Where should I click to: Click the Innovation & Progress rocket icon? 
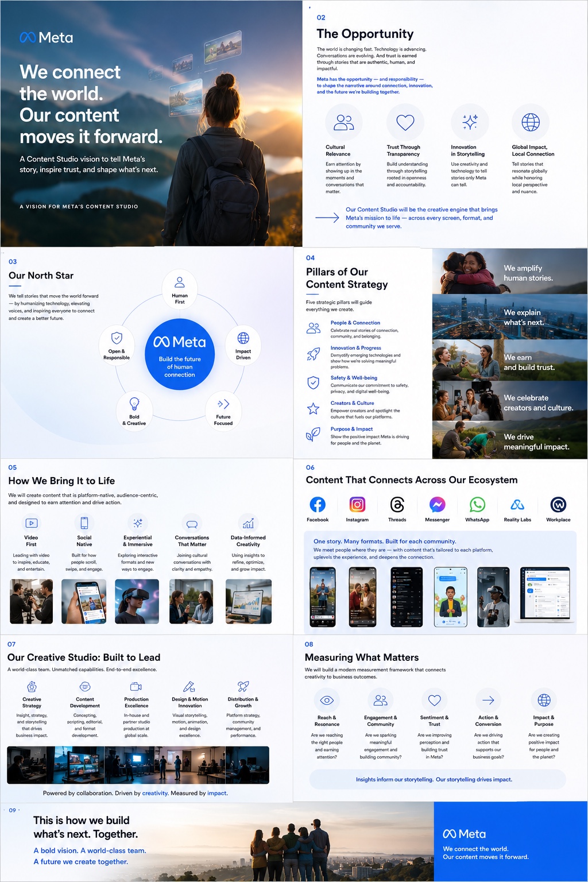tap(314, 354)
